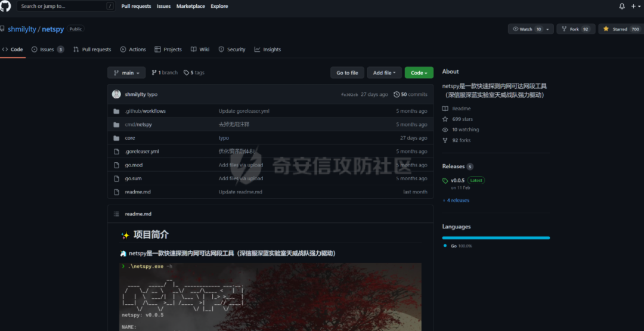Switch to the Issues repository tab
The height and width of the screenshot is (331, 644).
coord(48,50)
